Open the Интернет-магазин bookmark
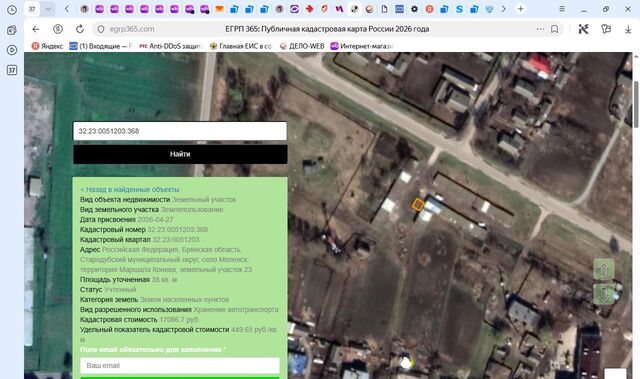Viewport: 640px width, 379px height. [361, 46]
